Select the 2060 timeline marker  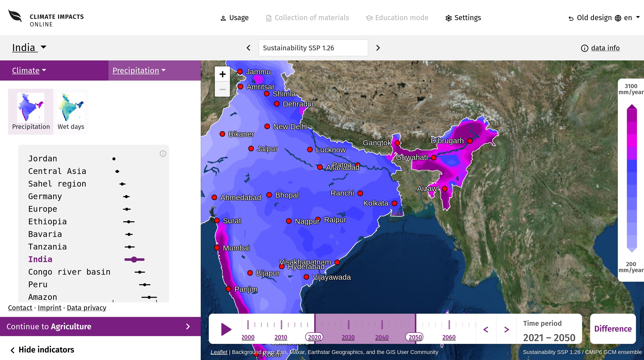coord(449,337)
